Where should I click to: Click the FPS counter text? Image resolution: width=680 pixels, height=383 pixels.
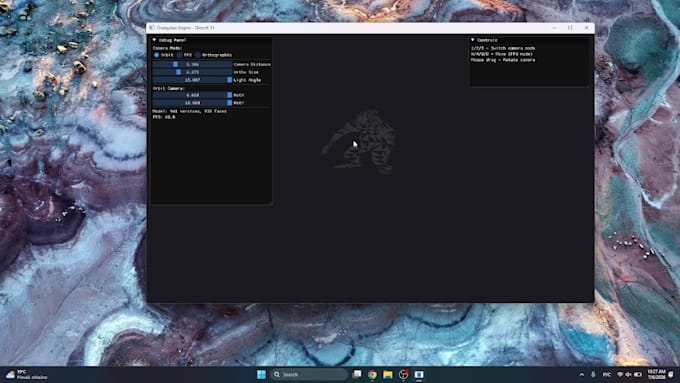pyautogui.click(x=164, y=117)
